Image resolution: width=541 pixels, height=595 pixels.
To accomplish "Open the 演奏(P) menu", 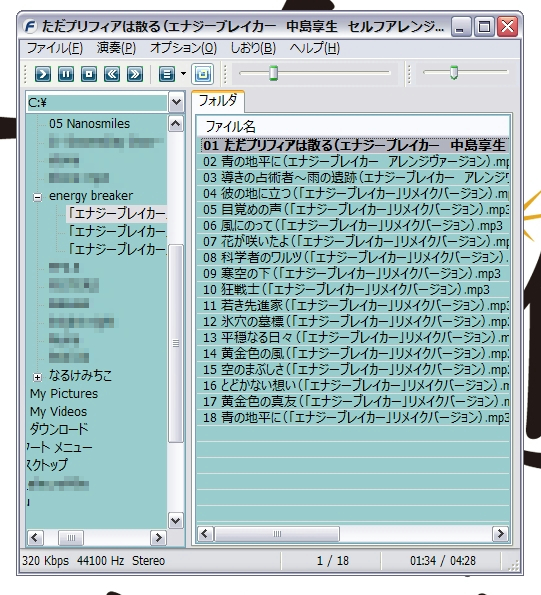I will point(116,48).
